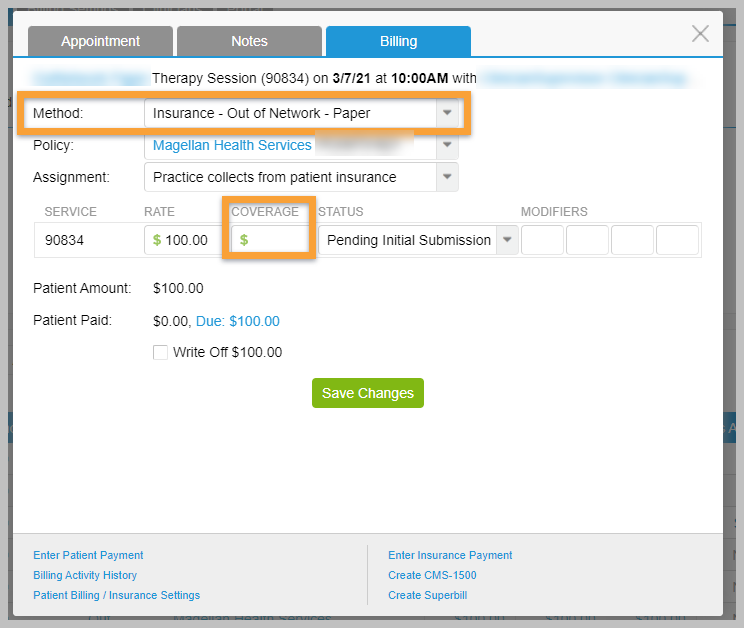This screenshot has height=628, width=744.
Task: Switch to the Appointment tab
Action: [100, 41]
